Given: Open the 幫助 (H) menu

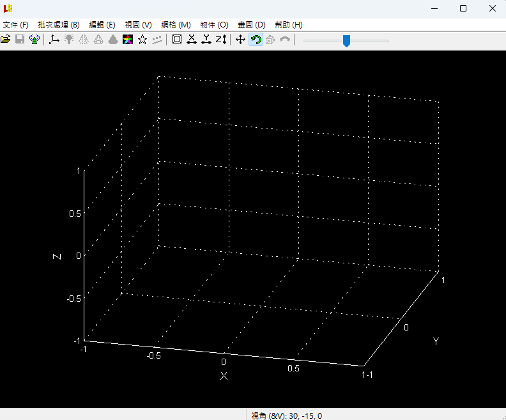Looking at the screenshot, I should pos(289,24).
